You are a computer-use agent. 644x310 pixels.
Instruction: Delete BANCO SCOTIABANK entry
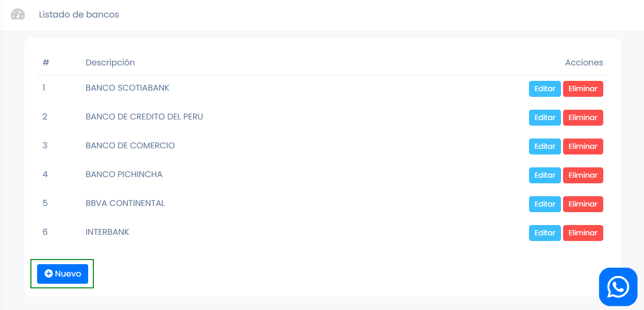coord(583,89)
